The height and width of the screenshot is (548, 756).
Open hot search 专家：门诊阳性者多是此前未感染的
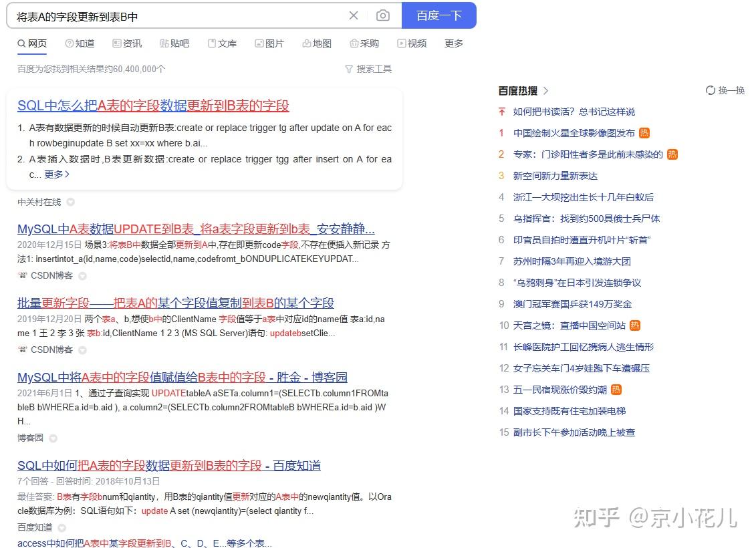click(588, 154)
